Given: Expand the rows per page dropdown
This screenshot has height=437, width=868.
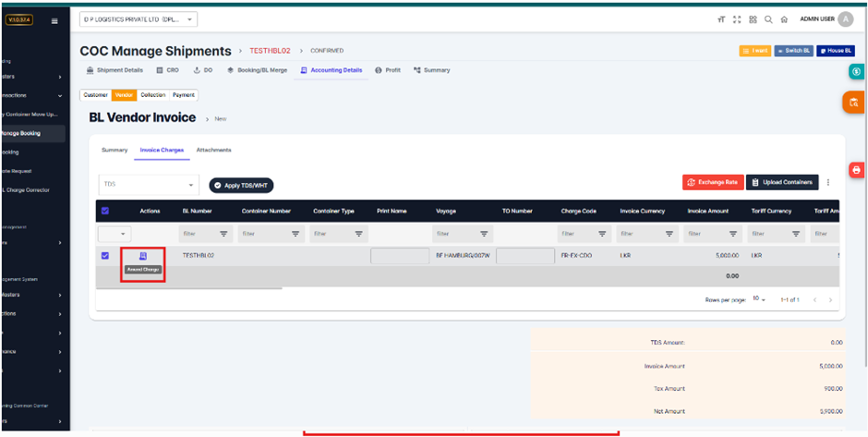Looking at the screenshot, I should (758, 299).
